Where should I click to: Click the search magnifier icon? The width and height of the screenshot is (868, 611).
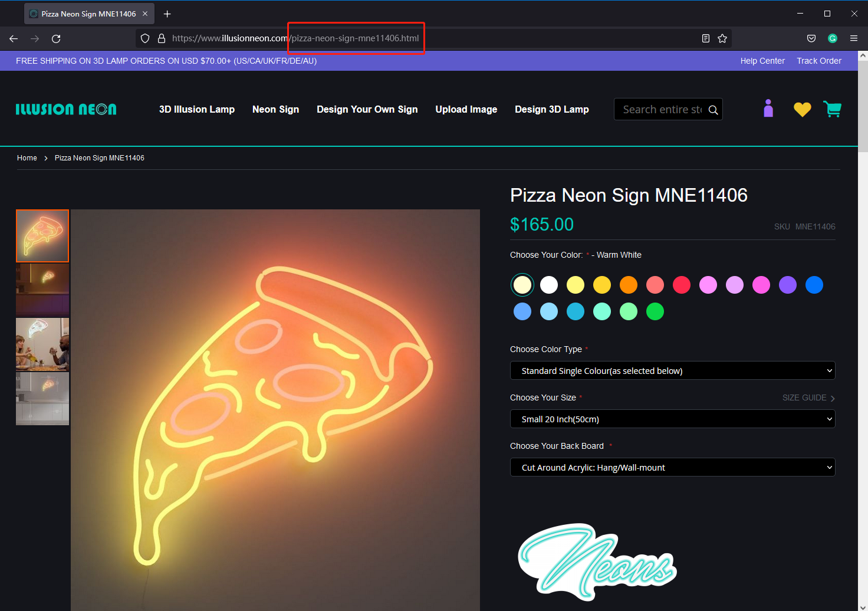click(x=713, y=110)
